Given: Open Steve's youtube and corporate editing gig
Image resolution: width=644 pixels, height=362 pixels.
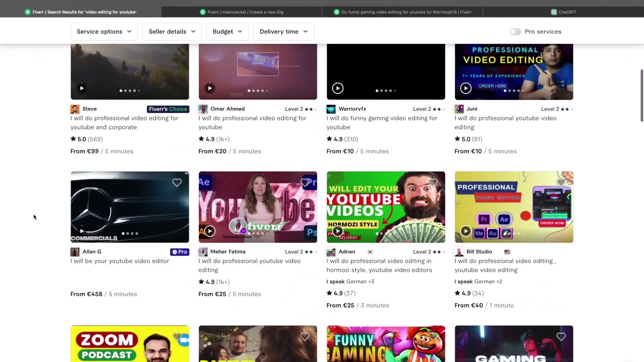Looking at the screenshot, I should coord(124,123).
